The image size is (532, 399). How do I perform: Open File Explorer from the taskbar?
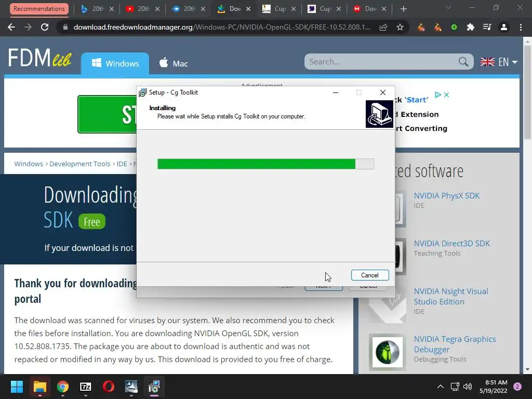tap(39, 387)
